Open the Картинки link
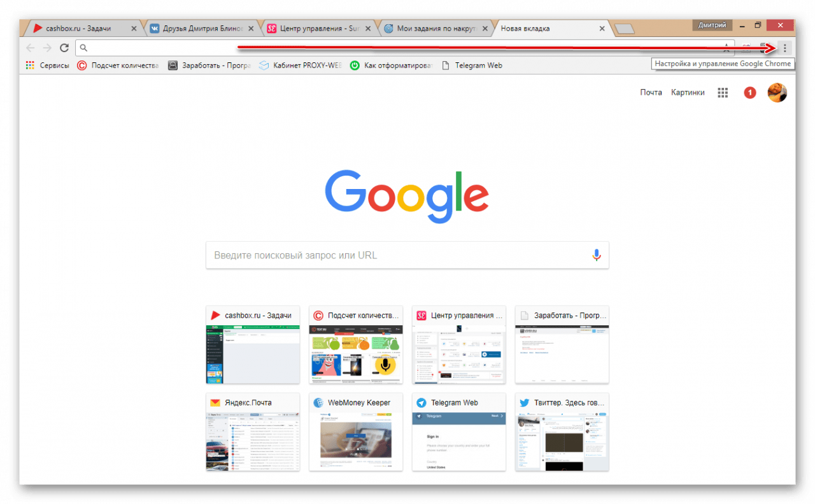This screenshot has width=815, height=504. [688, 93]
